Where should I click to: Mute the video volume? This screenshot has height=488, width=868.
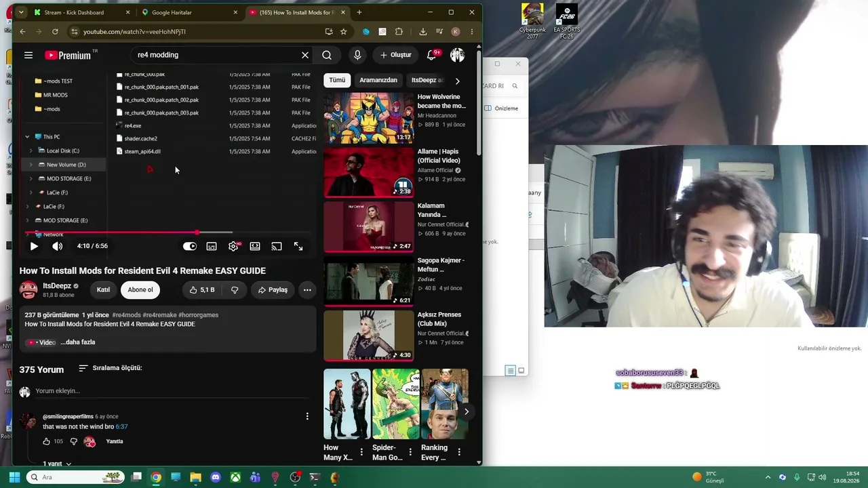(x=58, y=246)
